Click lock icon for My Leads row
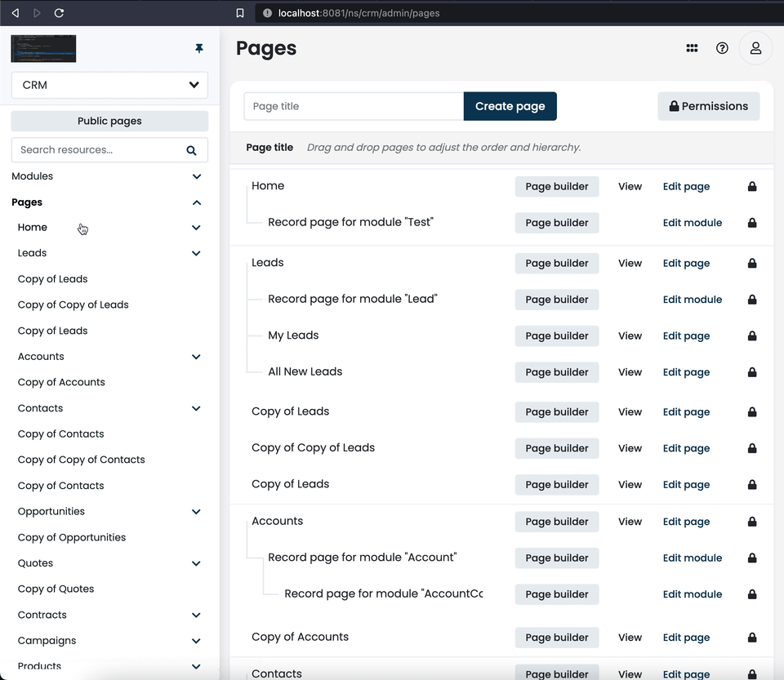 pos(752,336)
